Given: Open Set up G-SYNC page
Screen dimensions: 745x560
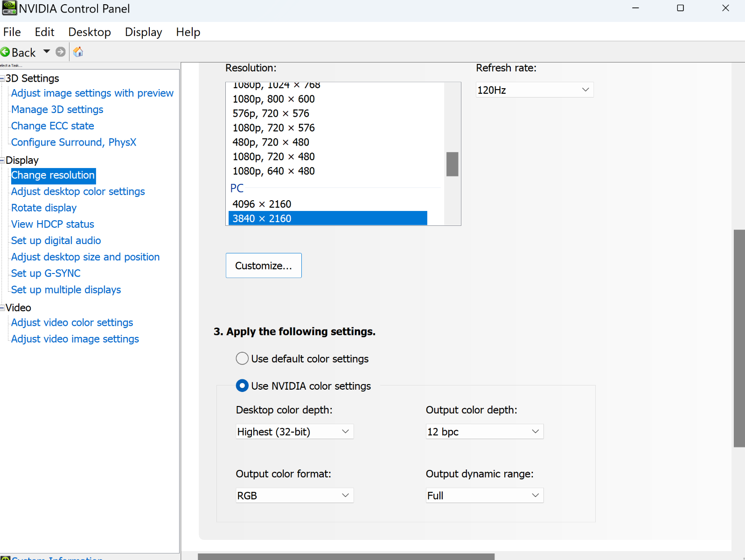Looking at the screenshot, I should [46, 273].
